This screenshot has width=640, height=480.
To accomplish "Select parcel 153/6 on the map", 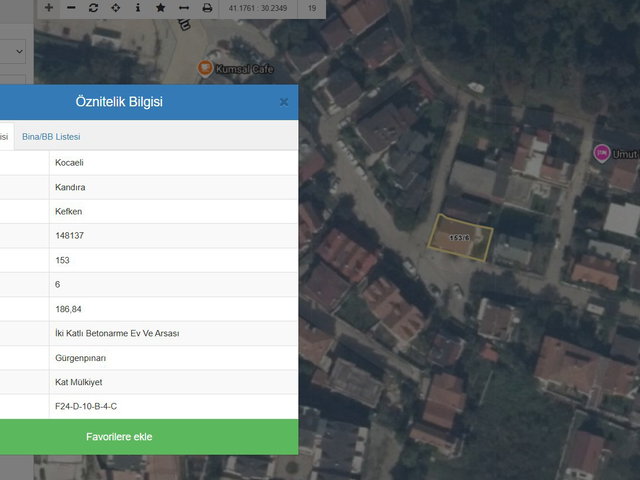I will [460, 238].
